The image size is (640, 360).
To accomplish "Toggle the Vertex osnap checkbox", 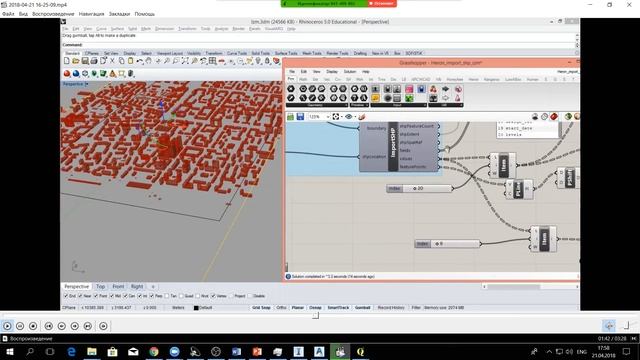I will (x=213, y=296).
